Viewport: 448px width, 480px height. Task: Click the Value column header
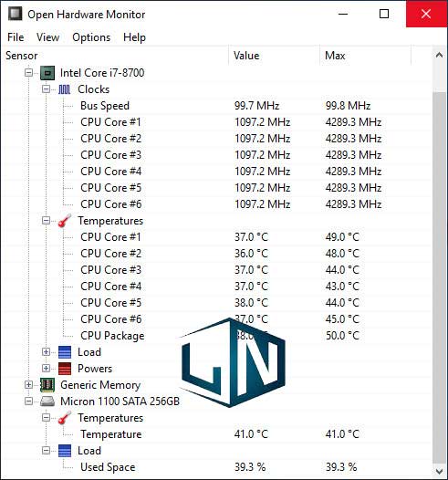tap(275, 56)
